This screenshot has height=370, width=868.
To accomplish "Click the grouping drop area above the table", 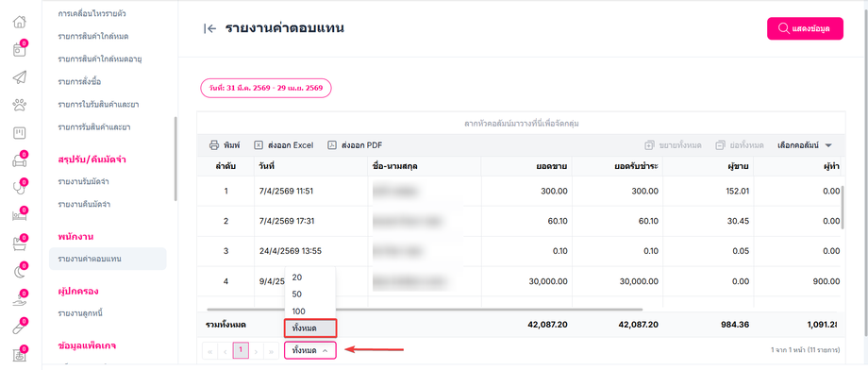I will tap(522, 123).
